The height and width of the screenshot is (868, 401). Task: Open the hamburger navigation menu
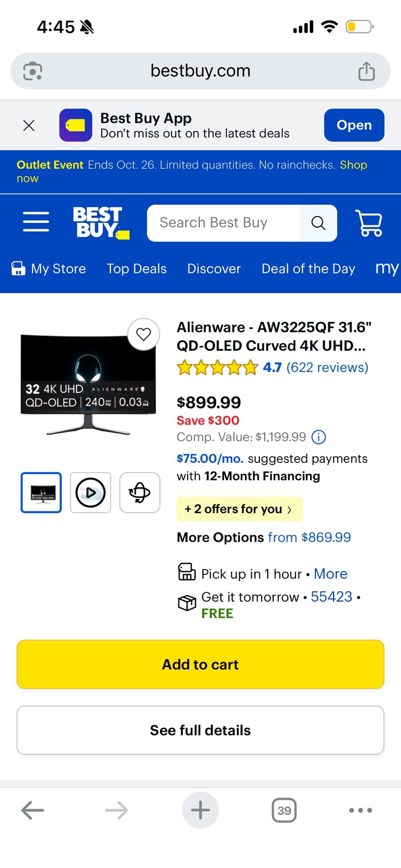click(36, 222)
